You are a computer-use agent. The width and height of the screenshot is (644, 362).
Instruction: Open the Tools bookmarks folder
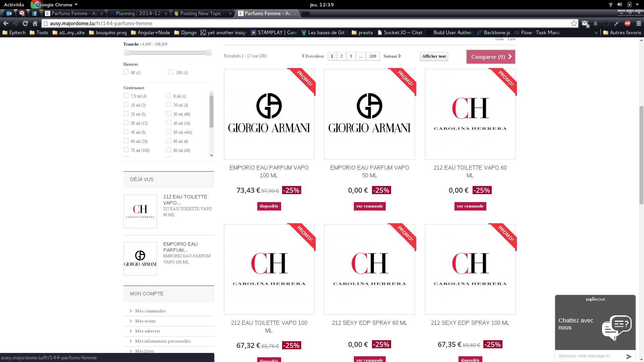pyautogui.click(x=39, y=33)
